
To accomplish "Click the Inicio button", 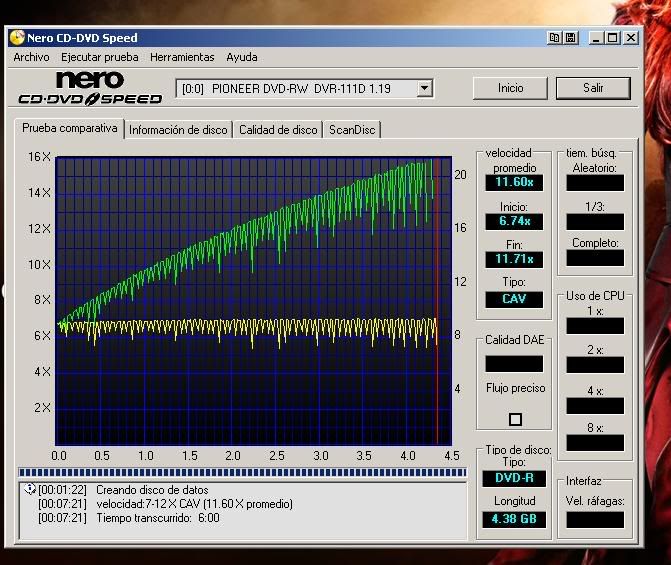I will [510, 88].
